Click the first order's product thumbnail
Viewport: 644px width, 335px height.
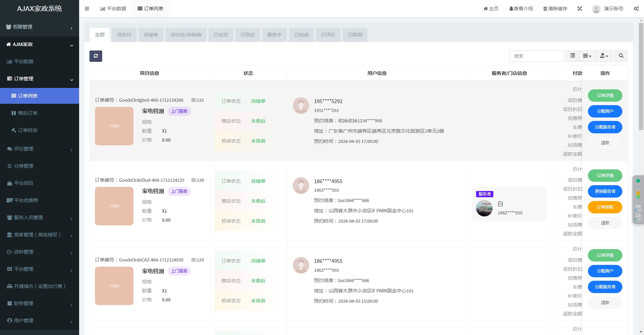114,126
